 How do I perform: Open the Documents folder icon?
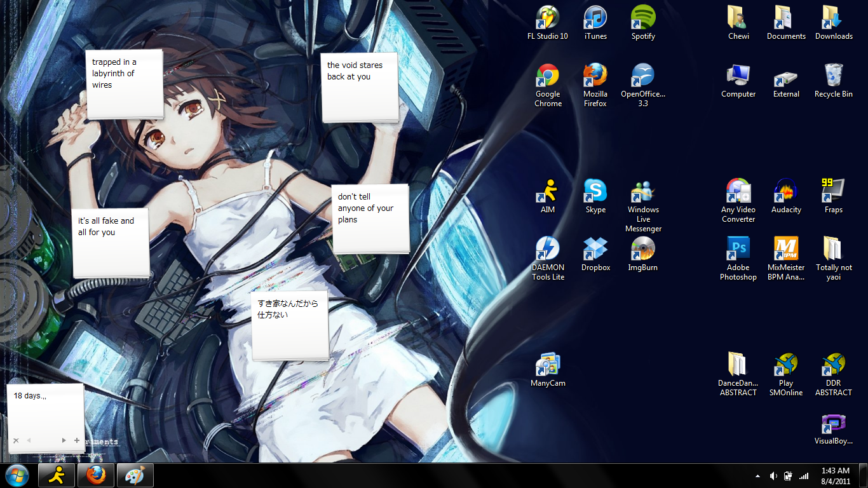786,23
